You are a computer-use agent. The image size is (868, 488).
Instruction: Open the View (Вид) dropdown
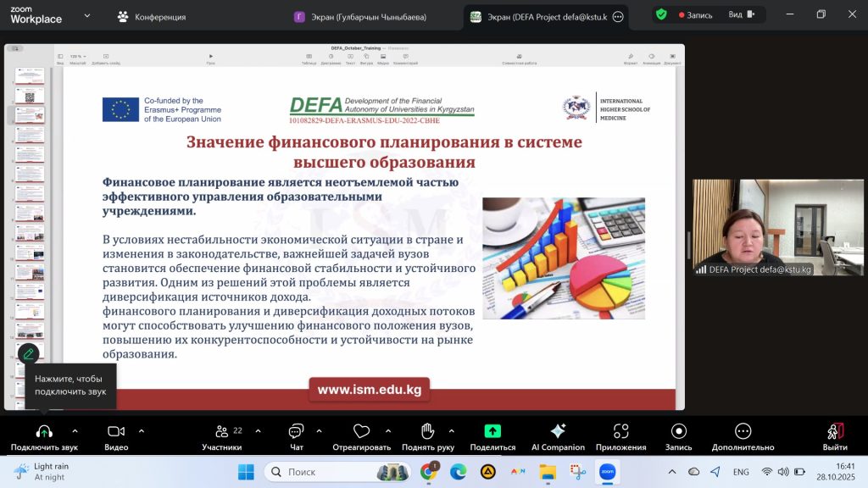740,14
